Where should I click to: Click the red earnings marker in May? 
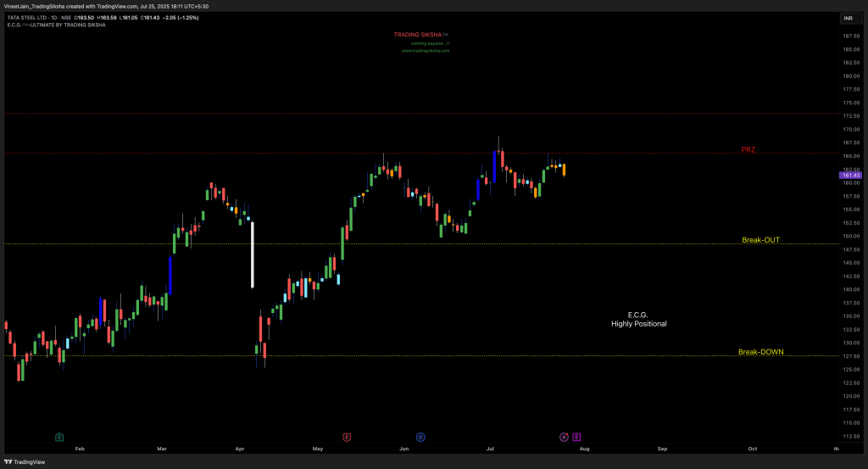click(346, 437)
